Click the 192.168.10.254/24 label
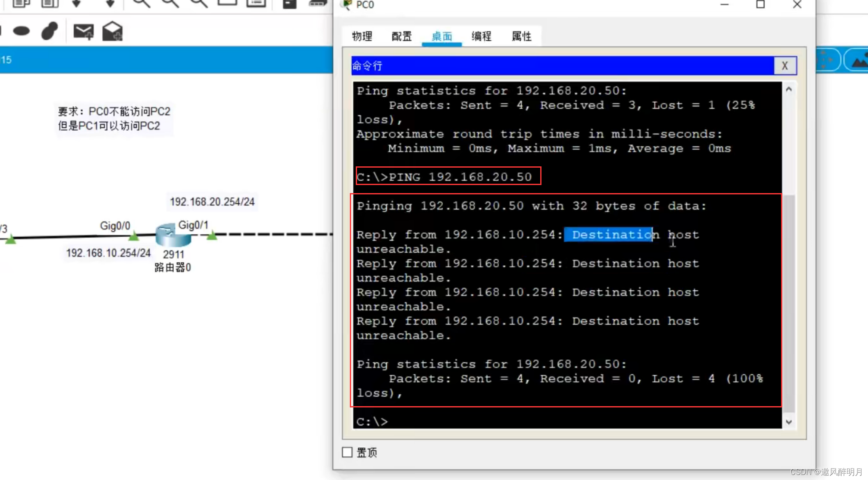 coord(108,253)
